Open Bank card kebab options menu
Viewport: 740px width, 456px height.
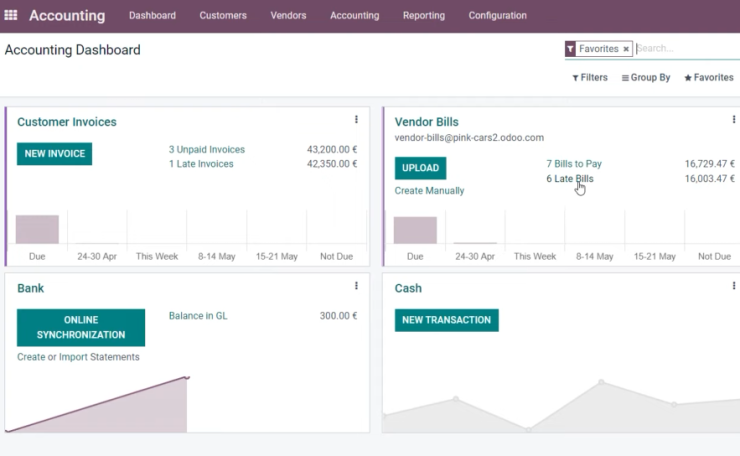[356, 286]
